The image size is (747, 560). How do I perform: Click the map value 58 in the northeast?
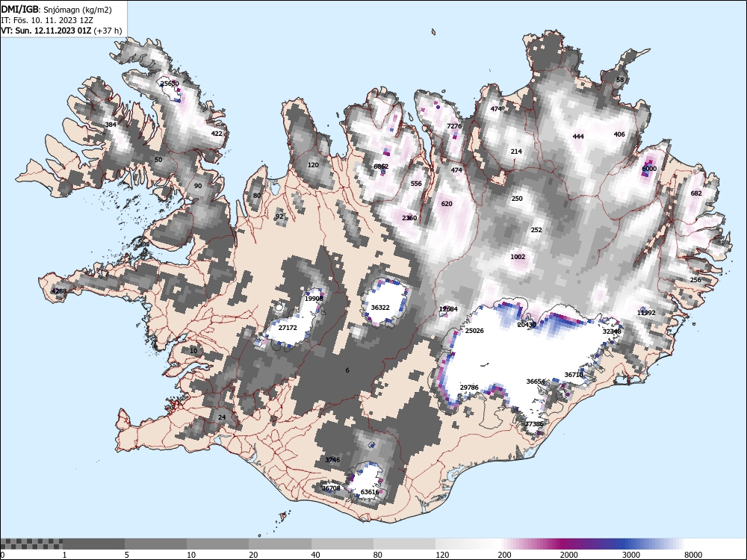click(x=620, y=80)
